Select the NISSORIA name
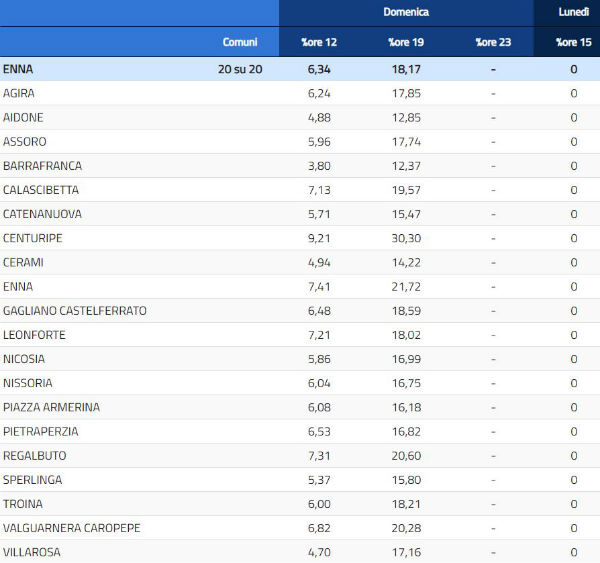The height and width of the screenshot is (563, 600). [x=28, y=383]
